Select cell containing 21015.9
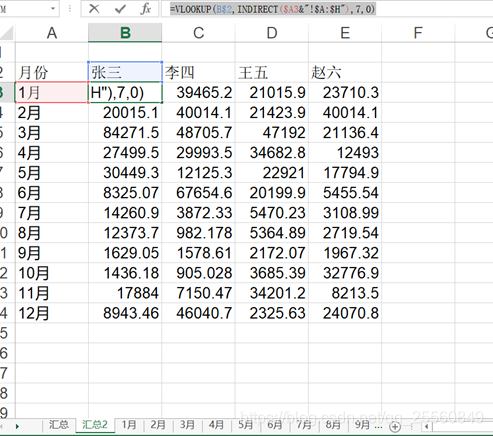 tap(272, 92)
